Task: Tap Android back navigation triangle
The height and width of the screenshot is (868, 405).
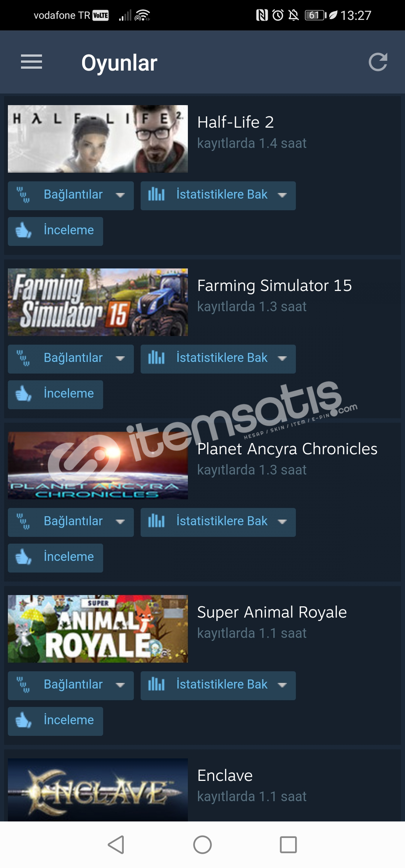Action: point(116,845)
